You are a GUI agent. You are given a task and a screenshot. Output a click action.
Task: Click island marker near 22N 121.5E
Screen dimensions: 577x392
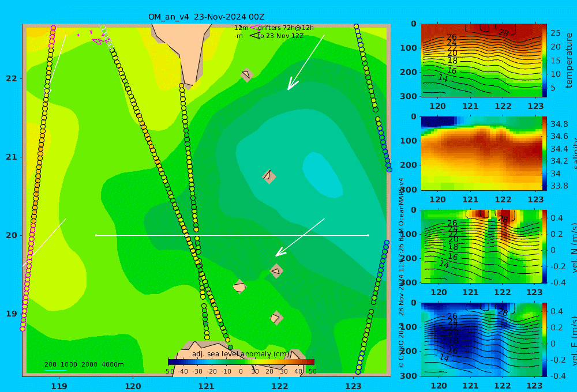click(247, 74)
